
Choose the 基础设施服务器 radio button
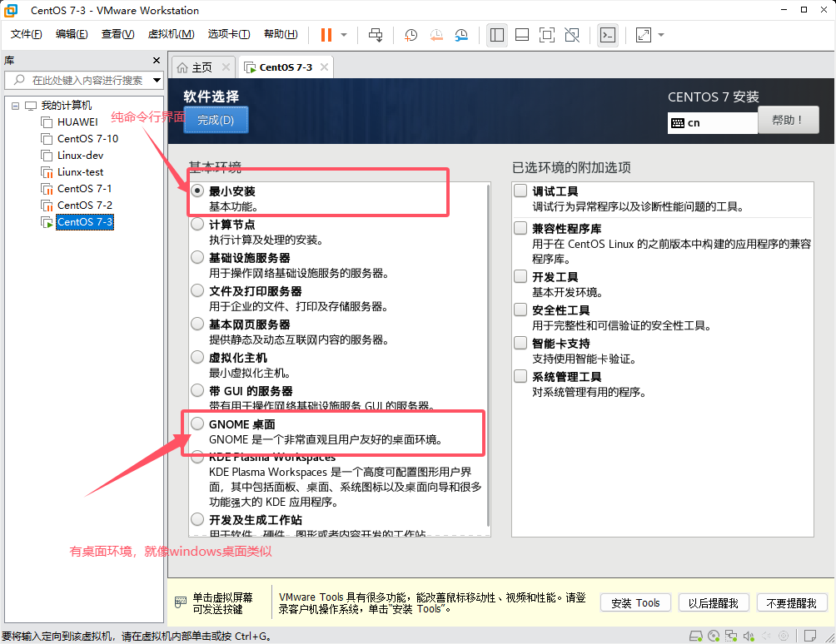coord(197,258)
